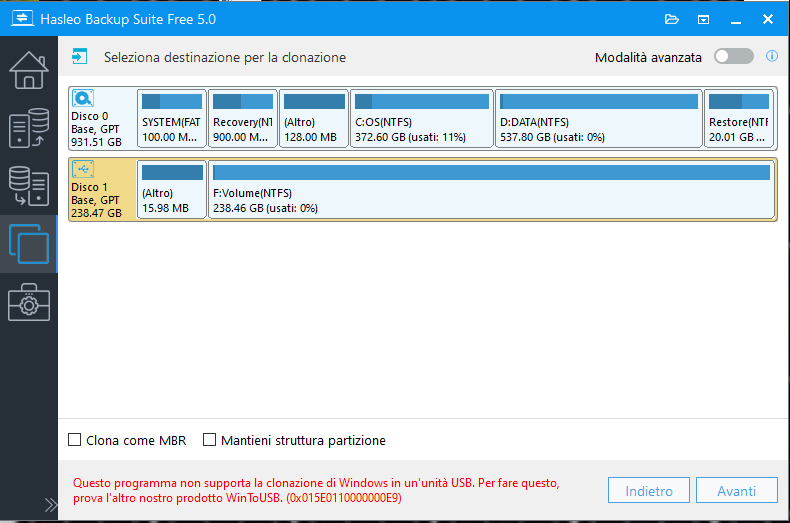Click the Disco 0 hard drive icon
This screenshot has width=790, height=523.
pyautogui.click(x=83, y=98)
